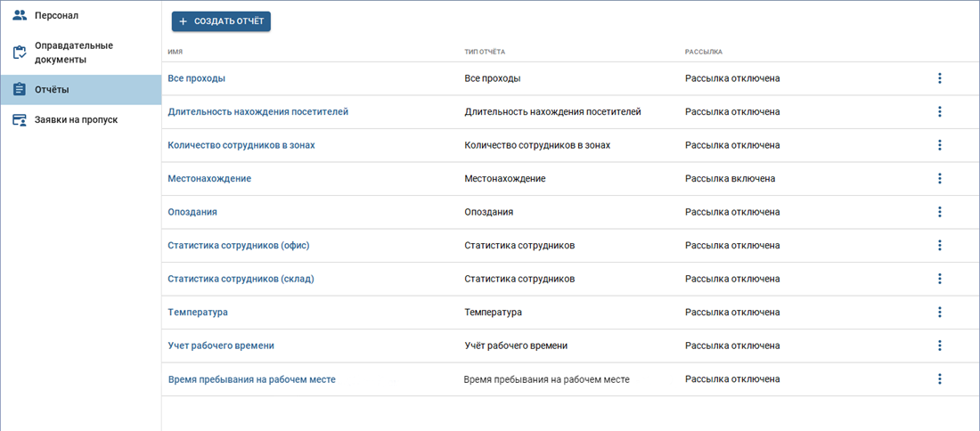This screenshot has width=980, height=431.
Task: Open Время пребывания на рабочем месте report
Action: pos(251,379)
